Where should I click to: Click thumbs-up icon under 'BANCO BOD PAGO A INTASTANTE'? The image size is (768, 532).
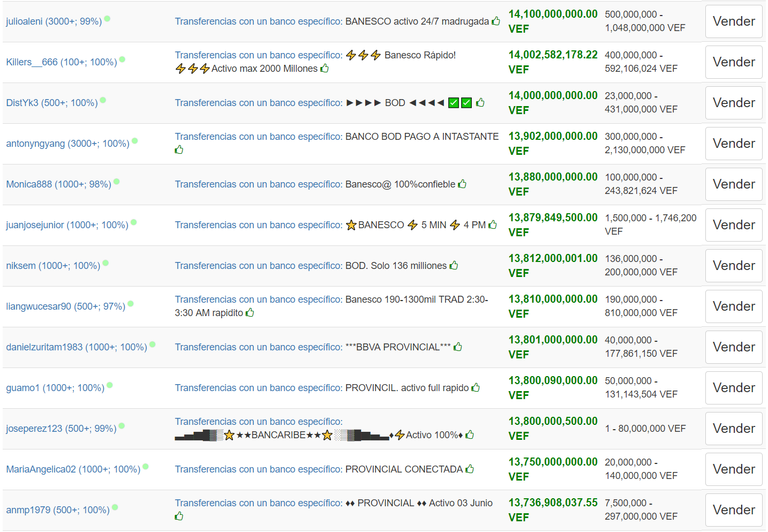click(179, 149)
